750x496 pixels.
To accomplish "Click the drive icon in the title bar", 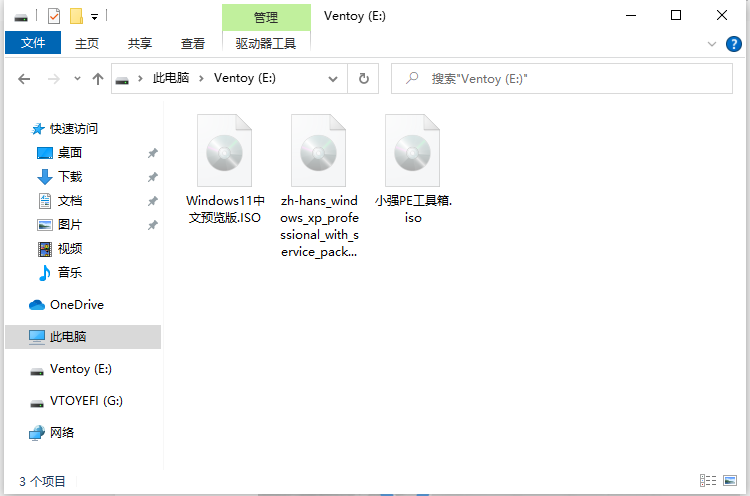I will (21, 17).
